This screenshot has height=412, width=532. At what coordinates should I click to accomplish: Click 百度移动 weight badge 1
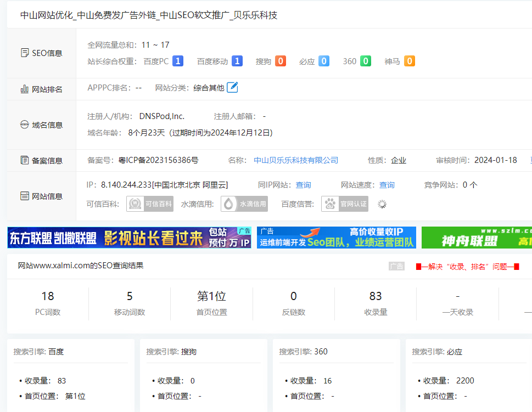pos(237,61)
